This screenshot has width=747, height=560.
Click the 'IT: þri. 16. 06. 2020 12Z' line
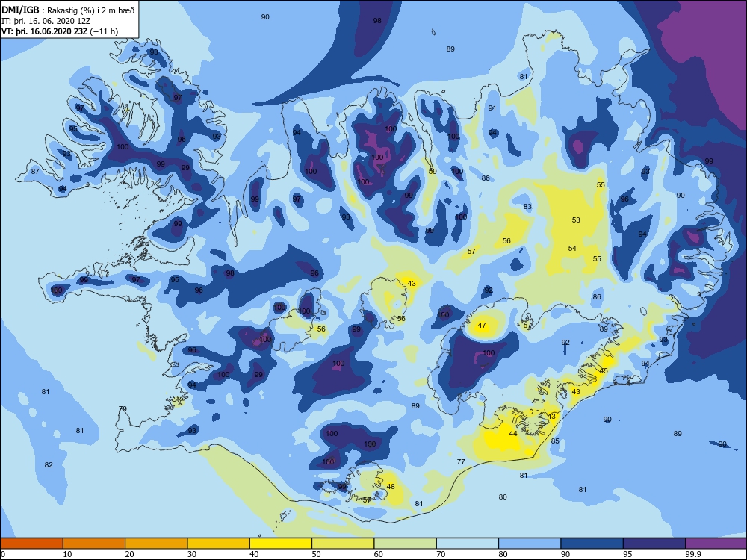[x=46, y=21]
